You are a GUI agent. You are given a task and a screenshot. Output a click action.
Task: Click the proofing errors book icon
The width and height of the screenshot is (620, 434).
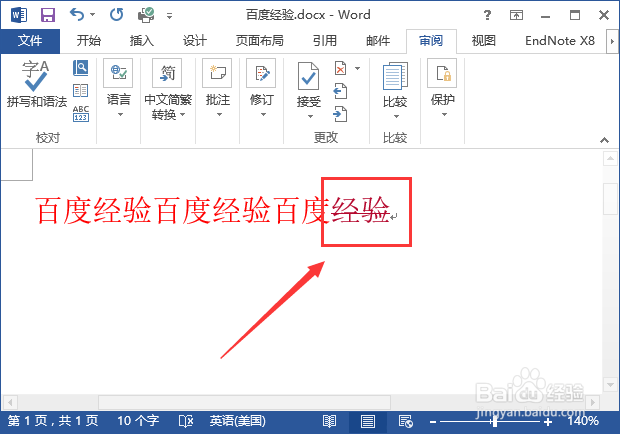[x=185, y=421]
